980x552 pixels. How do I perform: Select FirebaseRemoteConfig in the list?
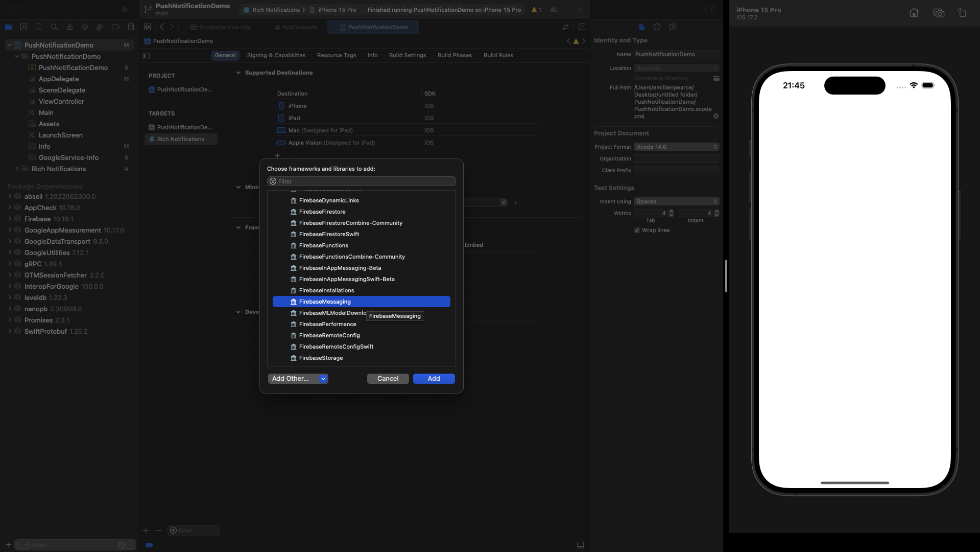click(362, 336)
